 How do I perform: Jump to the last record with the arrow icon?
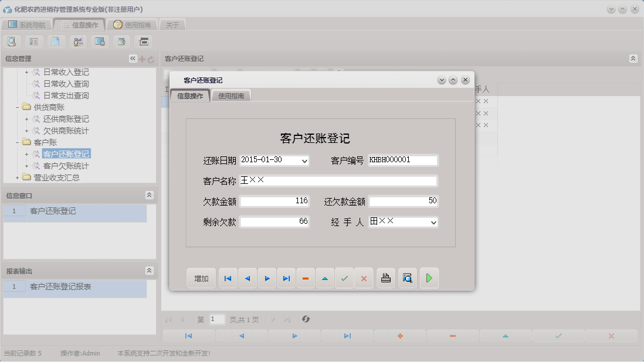tap(286, 278)
